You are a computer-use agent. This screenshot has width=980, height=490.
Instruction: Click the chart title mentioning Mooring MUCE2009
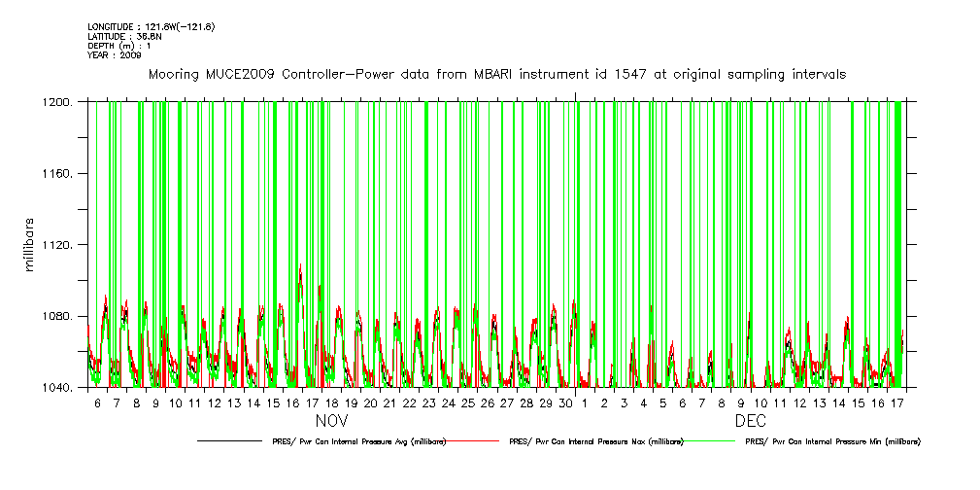(496, 74)
